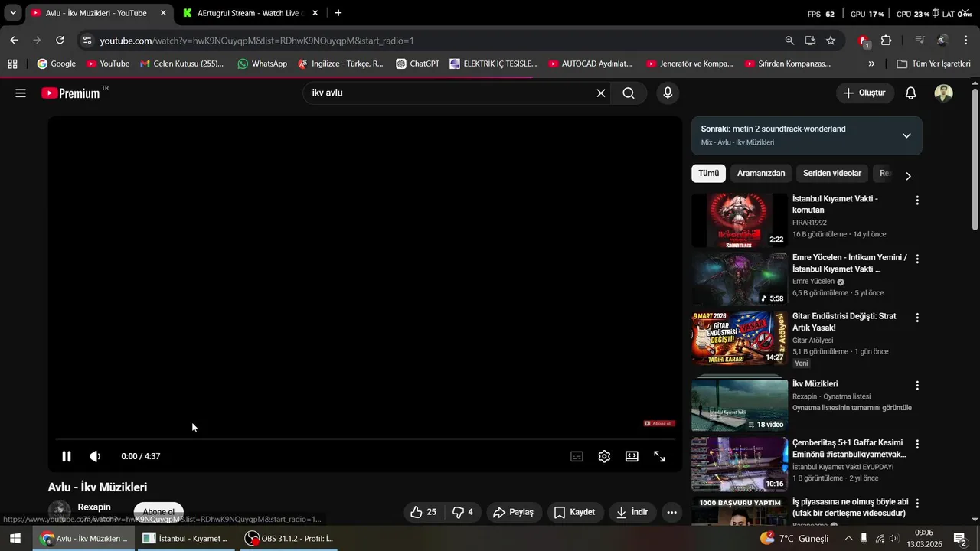Switch to OBS 31.1.2 taskbar window
This screenshot has height=551, width=980.
(x=289, y=539)
